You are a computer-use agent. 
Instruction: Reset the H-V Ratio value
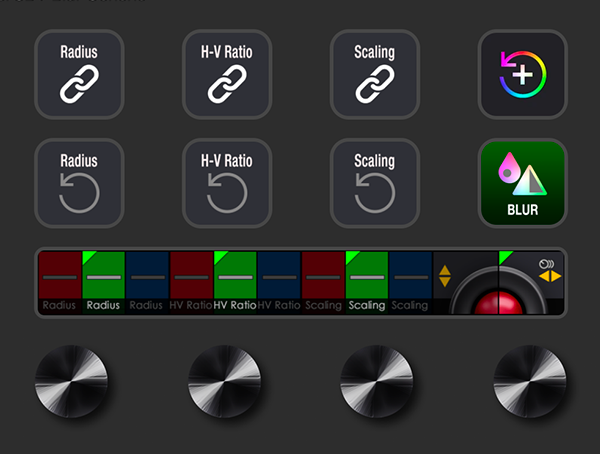[x=227, y=183]
